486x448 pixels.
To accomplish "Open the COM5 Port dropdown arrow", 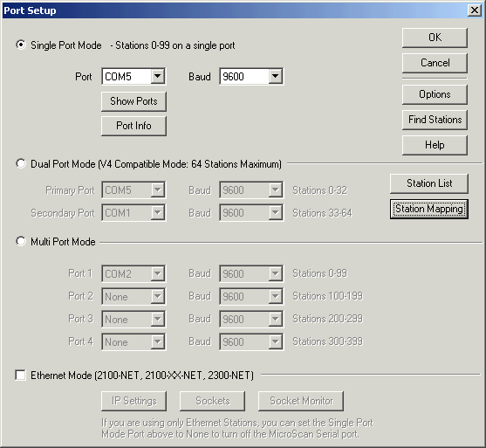I will (157, 76).
